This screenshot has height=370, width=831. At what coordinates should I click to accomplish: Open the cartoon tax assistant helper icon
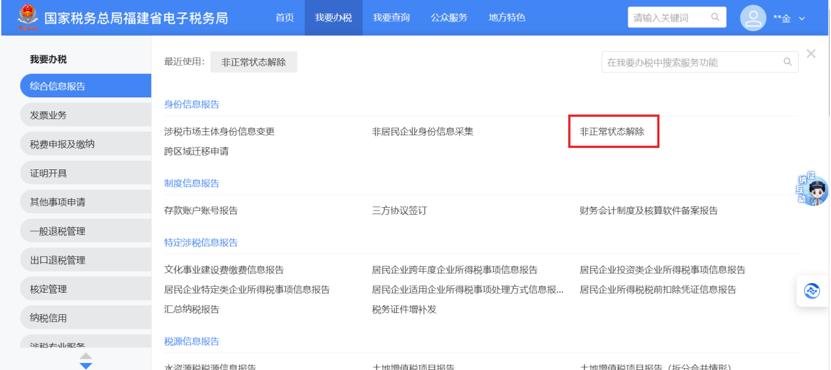pos(812,190)
